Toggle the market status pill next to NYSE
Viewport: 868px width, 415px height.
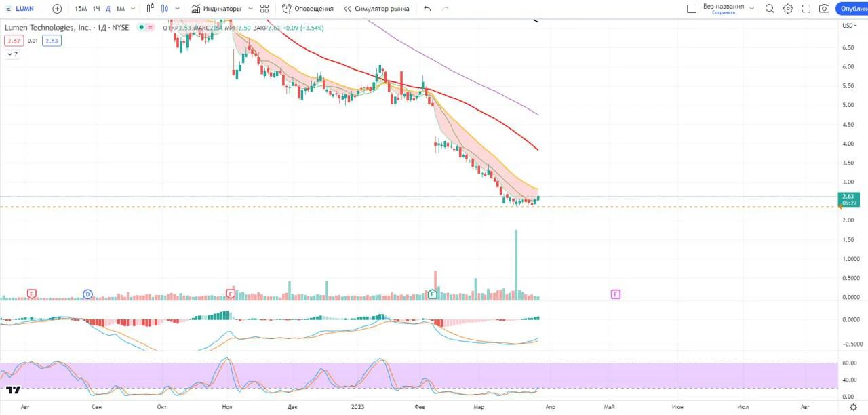tap(145, 28)
